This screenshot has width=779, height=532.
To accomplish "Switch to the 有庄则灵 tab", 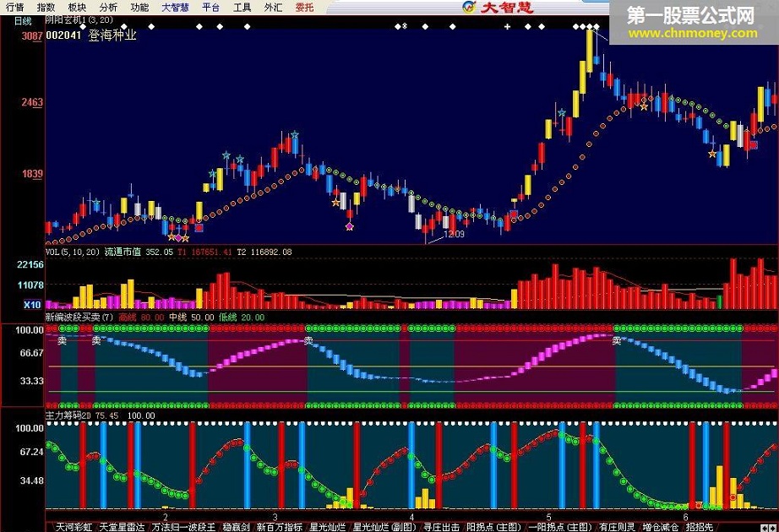I will (617, 527).
